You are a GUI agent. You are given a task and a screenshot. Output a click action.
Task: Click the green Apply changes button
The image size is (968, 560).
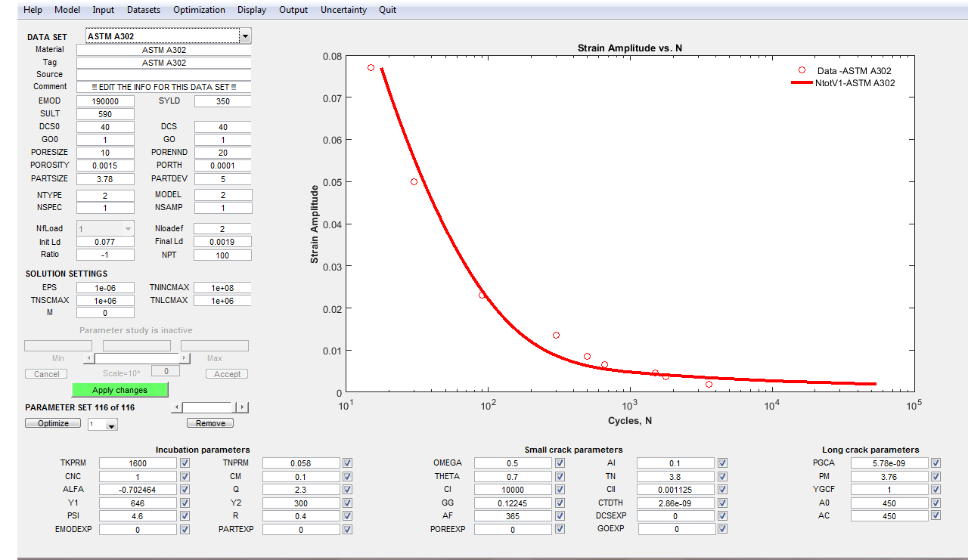tap(119, 390)
